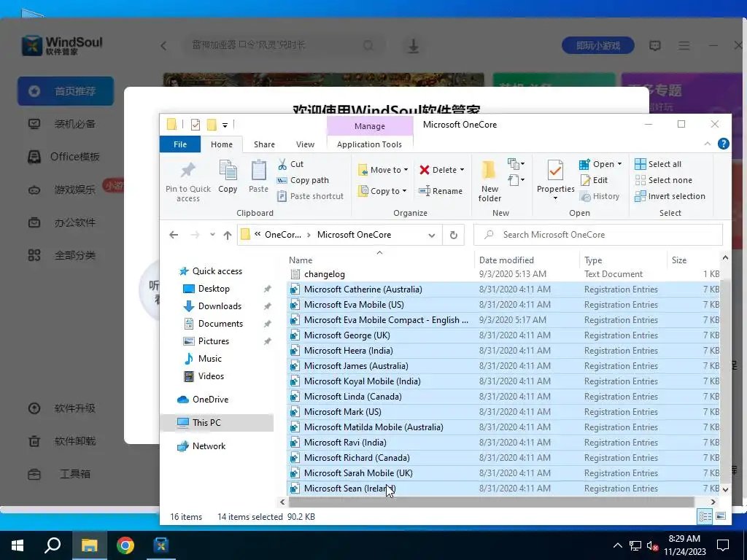The width and height of the screenshot is (747, 560).
Task: Open Customize Quick Access Toolbar dropdown
Action: pos(225,125)
